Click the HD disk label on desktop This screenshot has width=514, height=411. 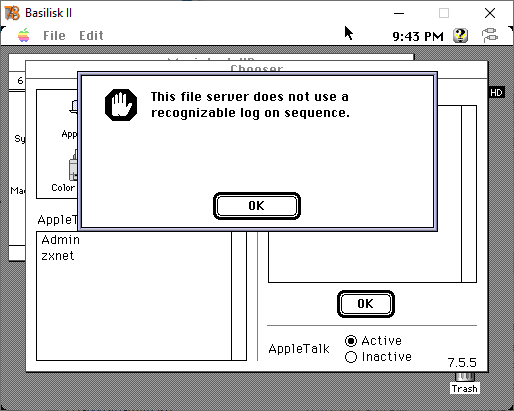coord(496,92)
